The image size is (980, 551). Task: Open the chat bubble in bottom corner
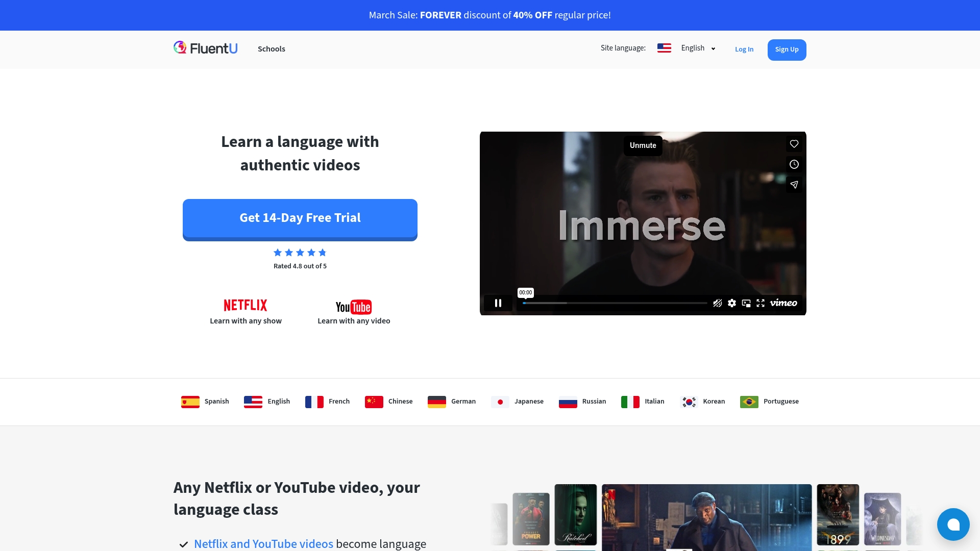tap(953, 524)
